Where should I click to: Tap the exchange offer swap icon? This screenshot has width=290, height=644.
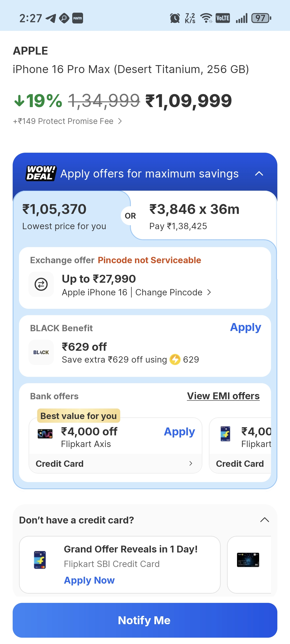41,284
